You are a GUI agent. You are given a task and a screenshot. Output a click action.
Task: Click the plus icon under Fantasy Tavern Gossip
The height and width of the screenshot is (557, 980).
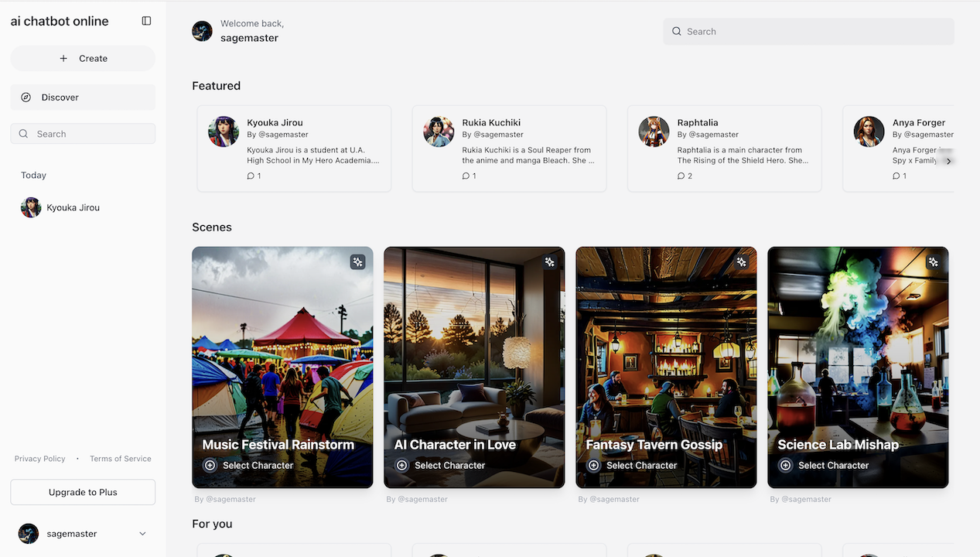[x=593, y=466]
